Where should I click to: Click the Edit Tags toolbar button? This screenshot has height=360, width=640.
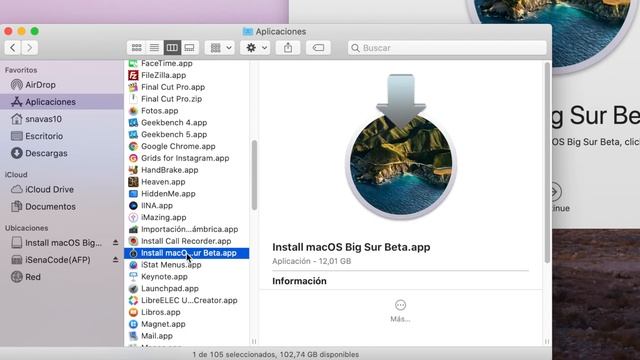pyautogui.click(x=318, y=48)
